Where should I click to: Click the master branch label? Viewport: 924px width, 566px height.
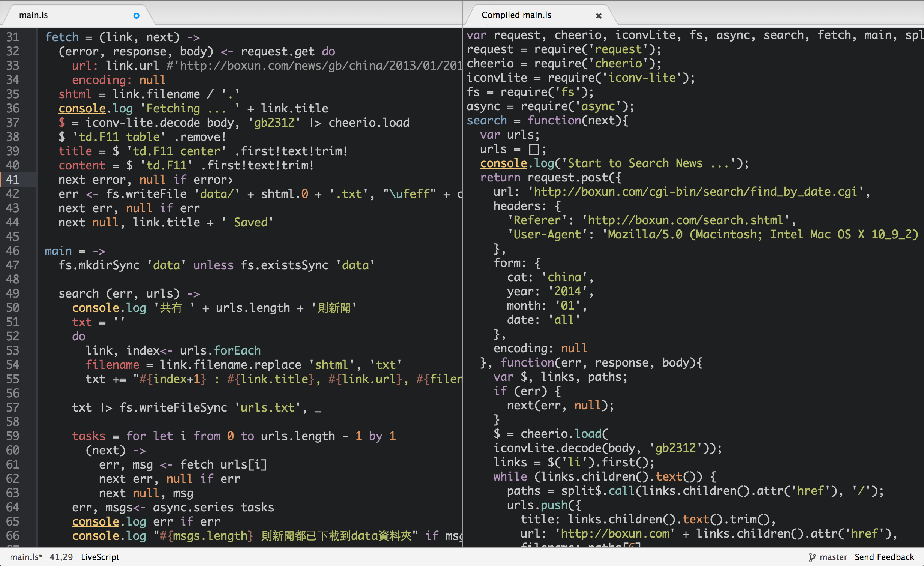[x=833, y=557]
